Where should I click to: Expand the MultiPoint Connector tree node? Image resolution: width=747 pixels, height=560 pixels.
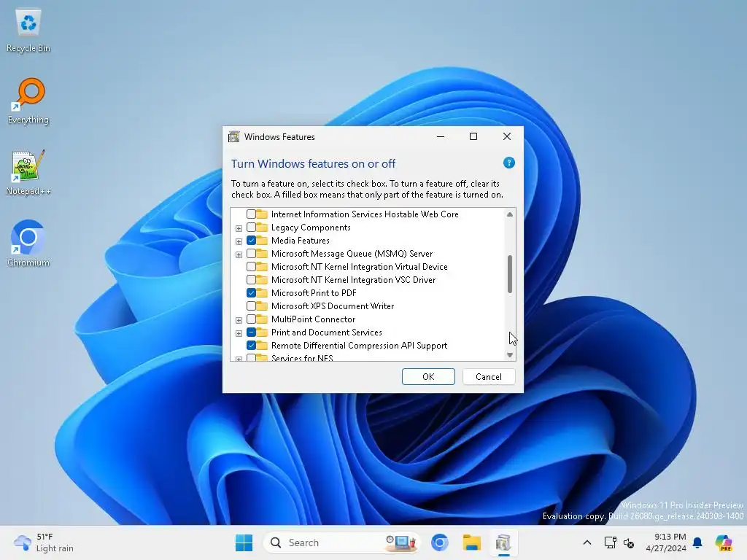point(239,320)
